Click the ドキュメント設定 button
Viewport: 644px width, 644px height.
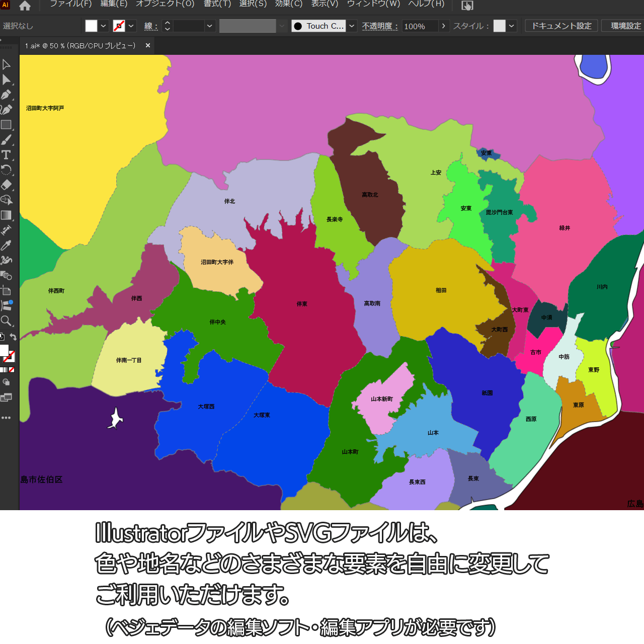pos(561,26)
